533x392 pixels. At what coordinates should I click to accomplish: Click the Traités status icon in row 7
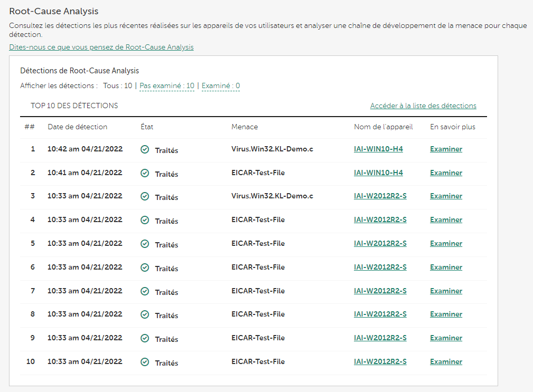145,291
